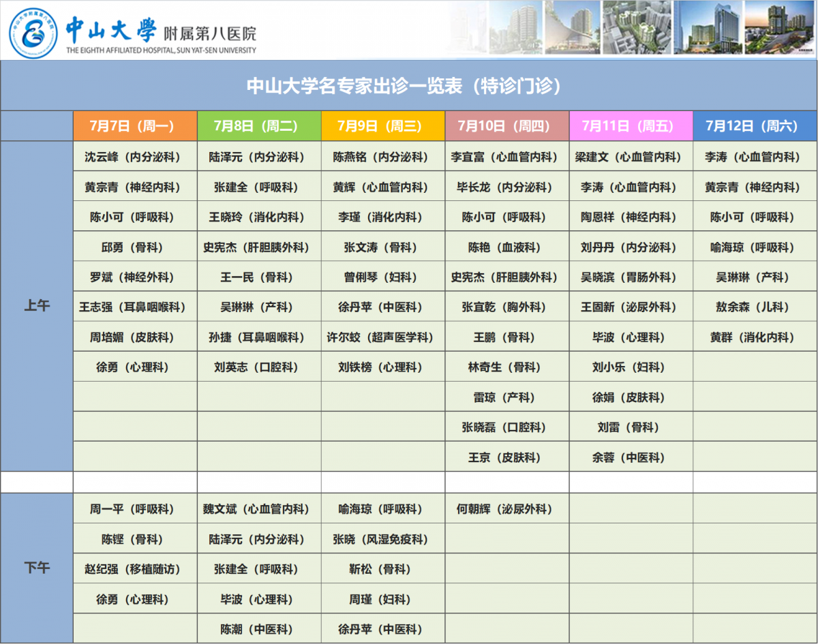Click the cell 曾俐琴（妇科）
818x644 pixels.
coord(383,277)
